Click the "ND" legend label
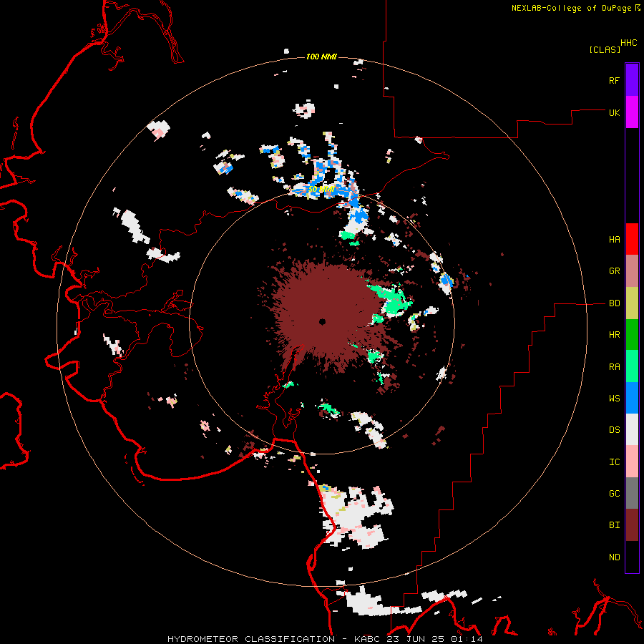644x644 pixels. click(x=614, y=557)
